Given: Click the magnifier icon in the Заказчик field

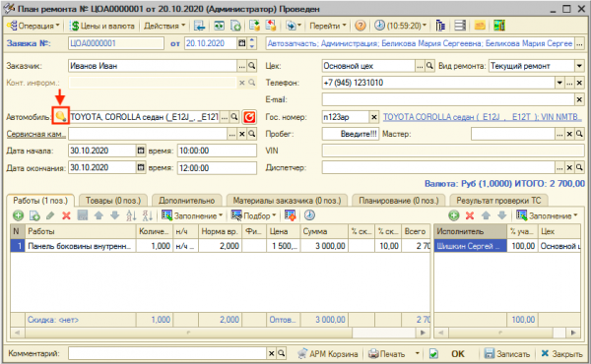Looking at the screenshot, I should pyautogui.click(x=252, y=66).
